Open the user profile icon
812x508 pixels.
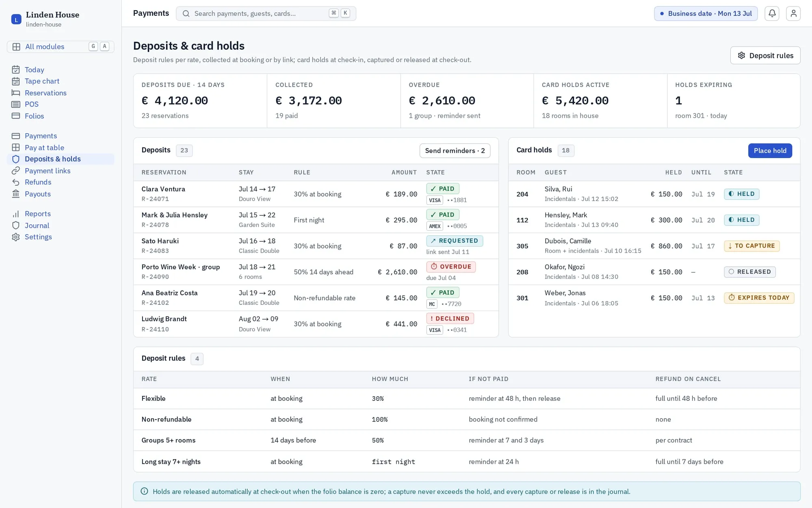(x=793, y=13)
